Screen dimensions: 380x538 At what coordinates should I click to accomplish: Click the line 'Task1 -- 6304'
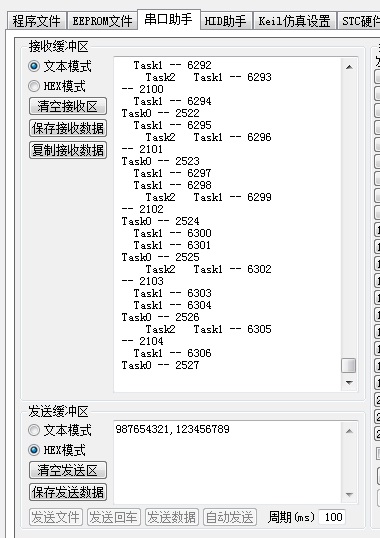tap(172, 305)
